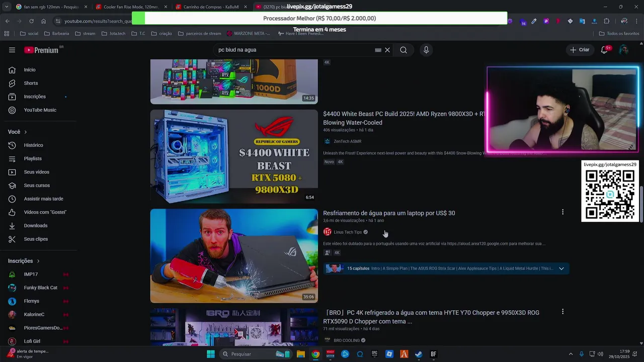
Task: Expand the Inscrições subscriptions heading chevron
Action: [x=38, y=261]
